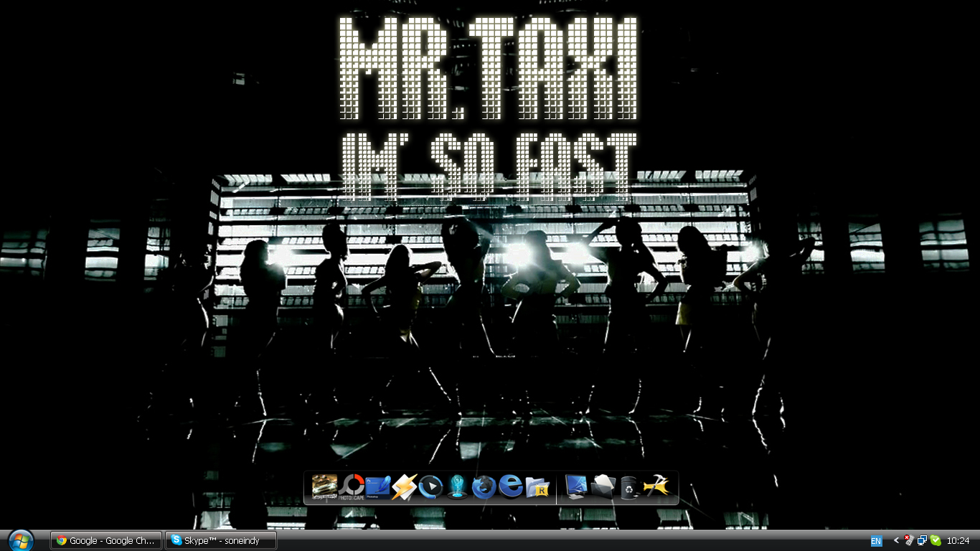Click the glowing blue orb dock icon
The image size is (980, 551).
(x=457, y=486)
